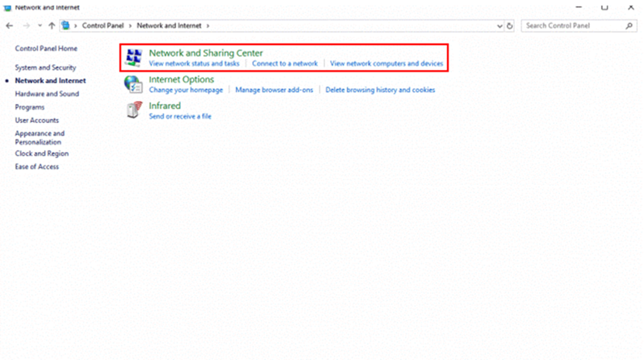Image resolution: width=644 pixels, height=360 pixels.
Task: Click the Up arrow to parent folder
Action: coord(52,26)
